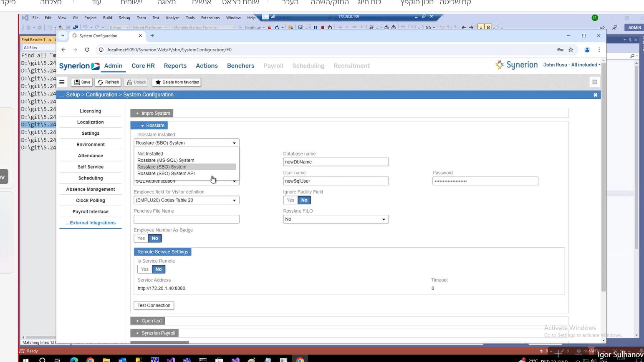Open Windows taskbar search

tap(42, 359)
